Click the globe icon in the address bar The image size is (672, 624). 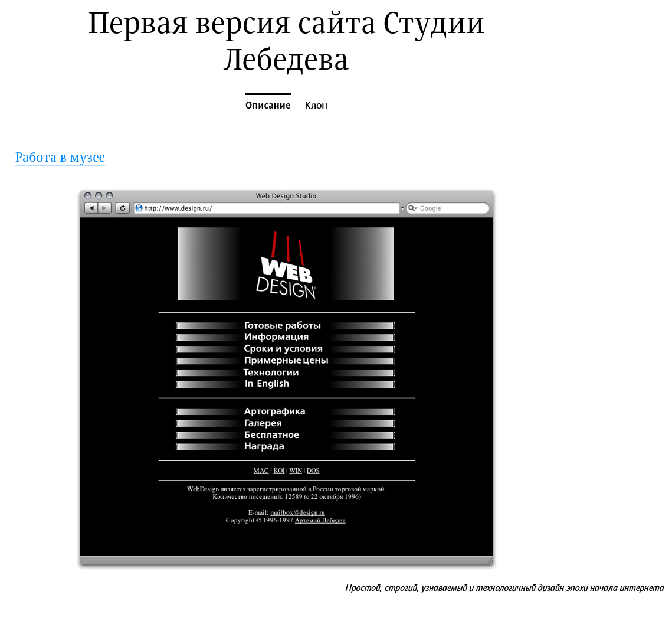pyautogui.click(x=139, y=208)
